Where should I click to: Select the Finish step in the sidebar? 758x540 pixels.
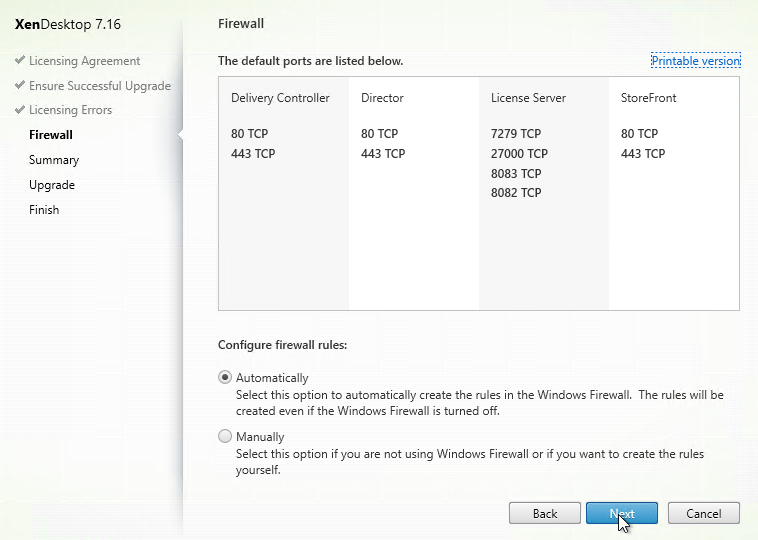[44, 209]
